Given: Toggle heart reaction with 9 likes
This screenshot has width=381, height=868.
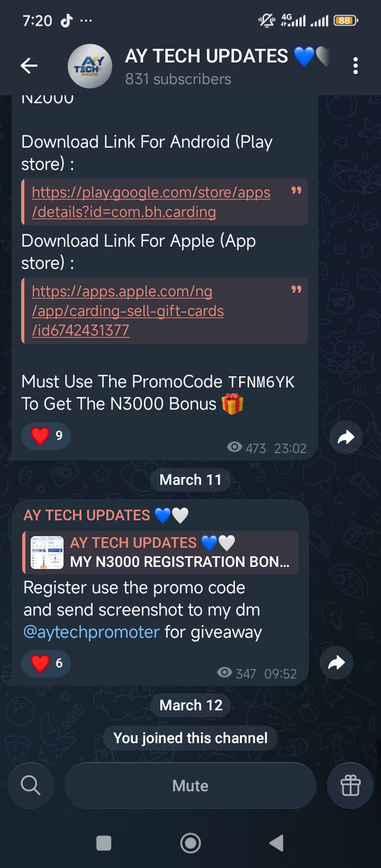Looking at the screenshot, I should click(46, 436).
